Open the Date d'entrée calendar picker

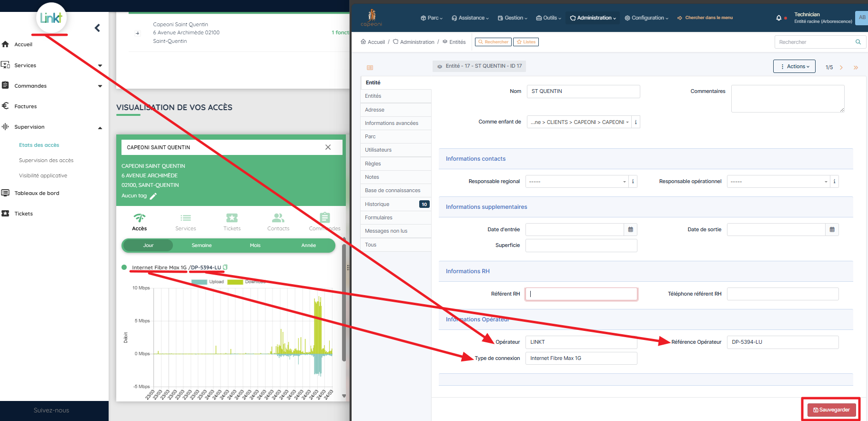(x=630, y=230)
